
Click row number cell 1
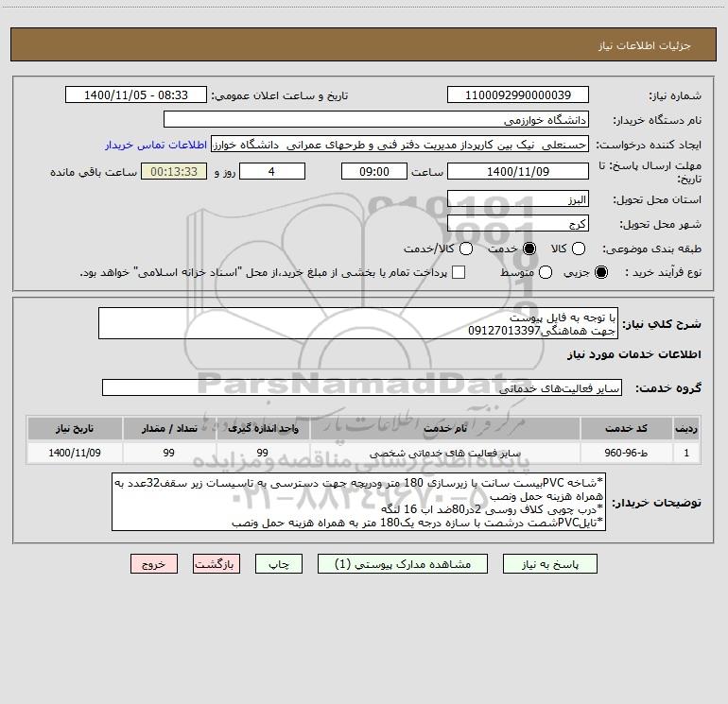click(x=686, y=453)
